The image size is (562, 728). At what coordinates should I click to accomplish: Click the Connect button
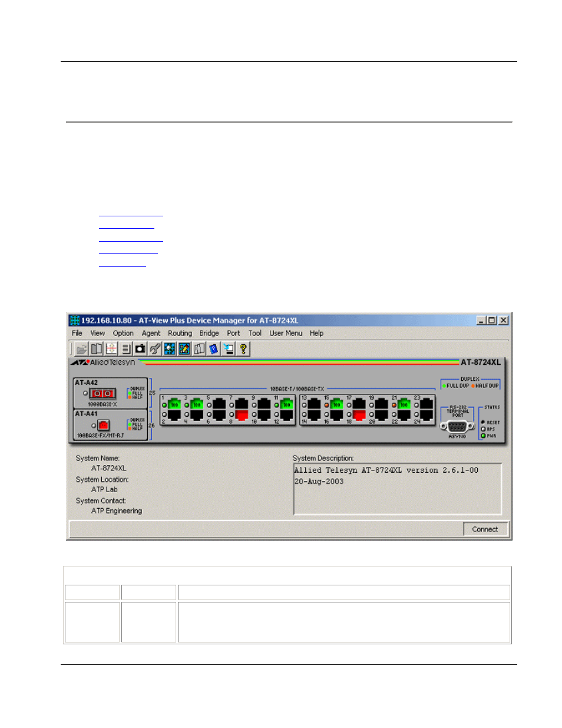click(485, 529)
